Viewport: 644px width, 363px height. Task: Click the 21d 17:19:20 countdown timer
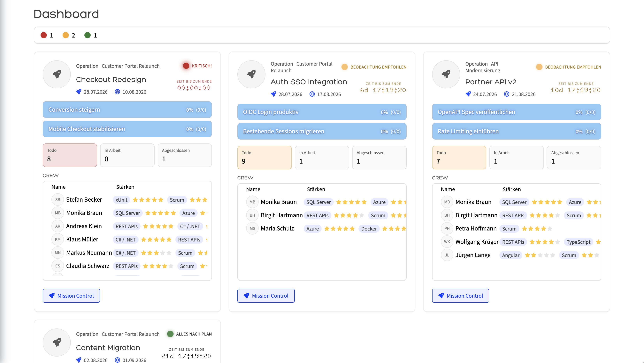point(187,356)
